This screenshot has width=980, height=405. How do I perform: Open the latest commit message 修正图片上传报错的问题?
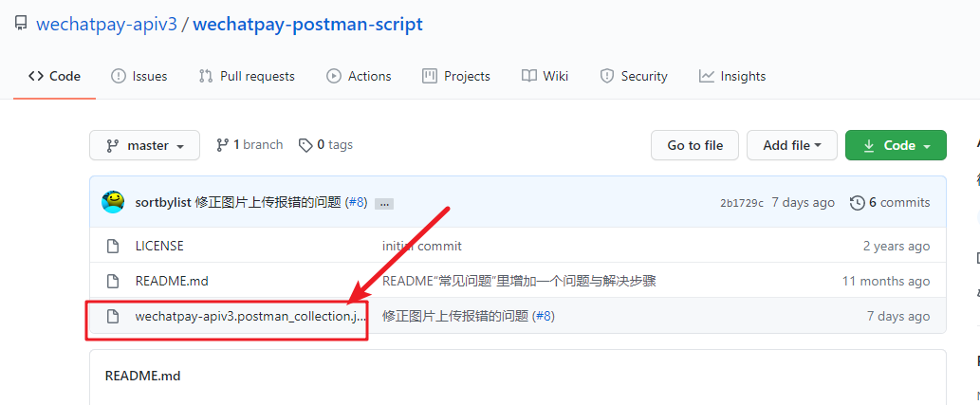point(268,203)
